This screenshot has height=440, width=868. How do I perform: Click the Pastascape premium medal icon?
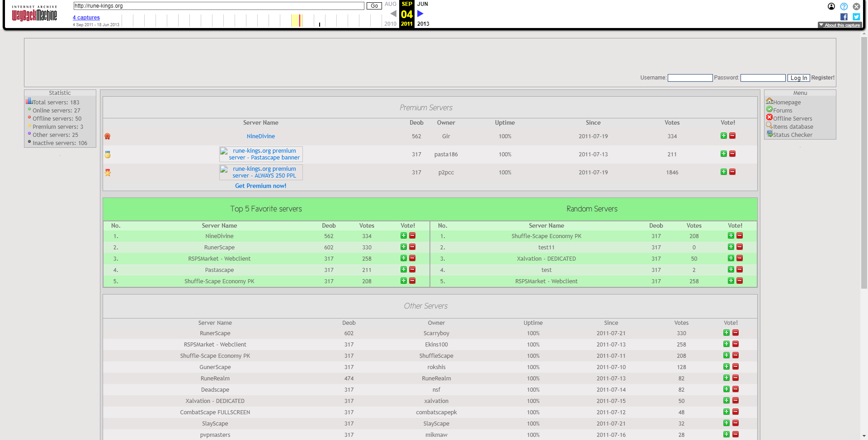tap(108, 154)
